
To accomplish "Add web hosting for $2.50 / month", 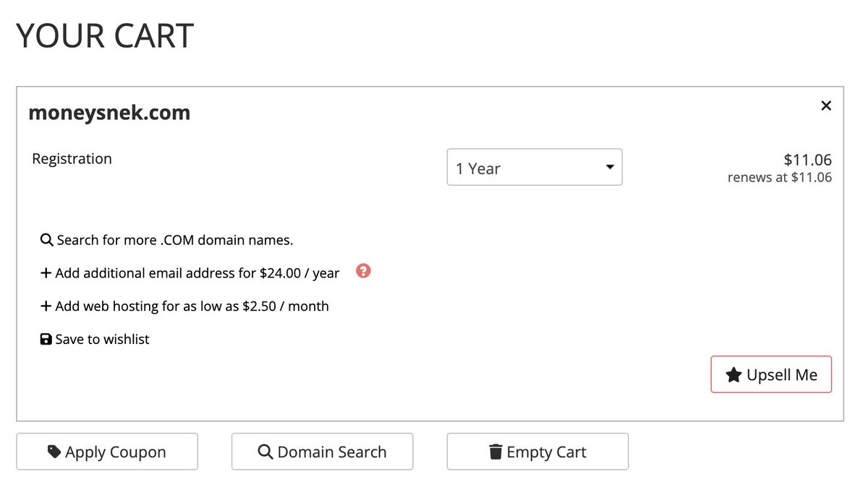I will click(x=184, y=306).
